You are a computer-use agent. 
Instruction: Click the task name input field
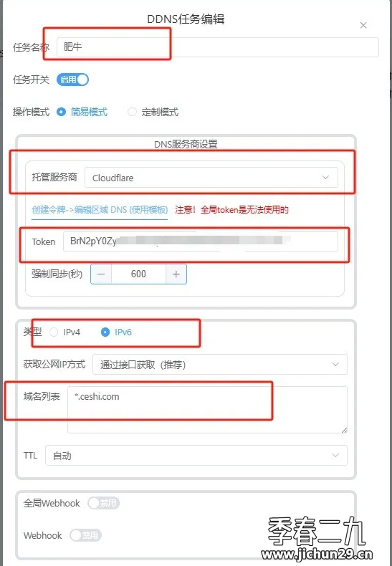coord(218,47)
